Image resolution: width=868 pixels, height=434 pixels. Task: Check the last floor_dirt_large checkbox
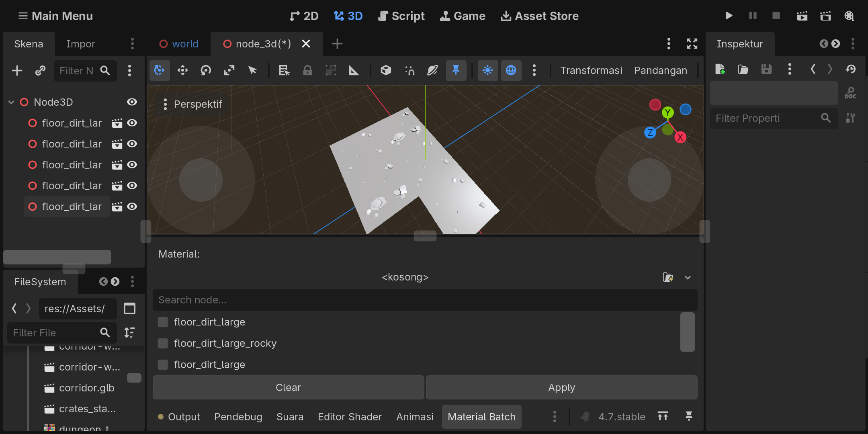[163, 365]
